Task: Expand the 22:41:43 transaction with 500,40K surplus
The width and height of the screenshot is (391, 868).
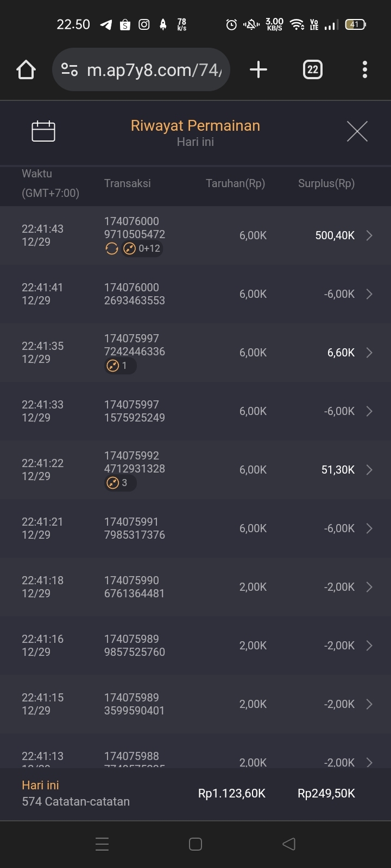Action: click(369, 235)
